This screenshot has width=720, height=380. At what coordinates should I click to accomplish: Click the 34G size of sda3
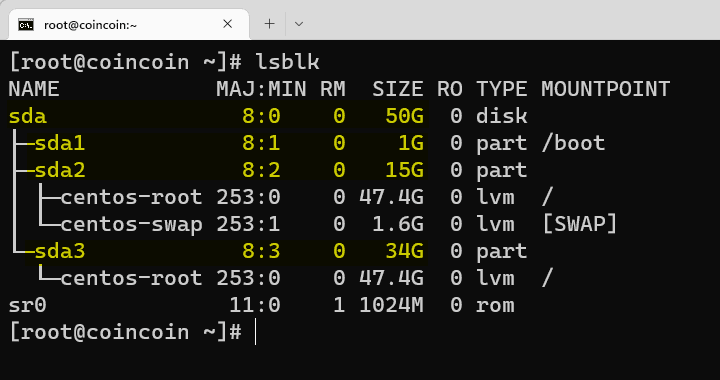[405, 251]
